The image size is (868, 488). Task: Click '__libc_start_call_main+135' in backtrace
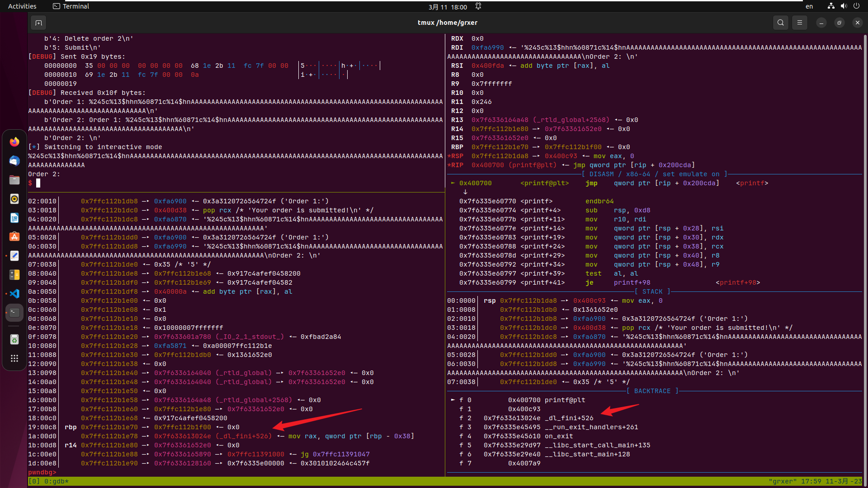[x=598, y=445]
